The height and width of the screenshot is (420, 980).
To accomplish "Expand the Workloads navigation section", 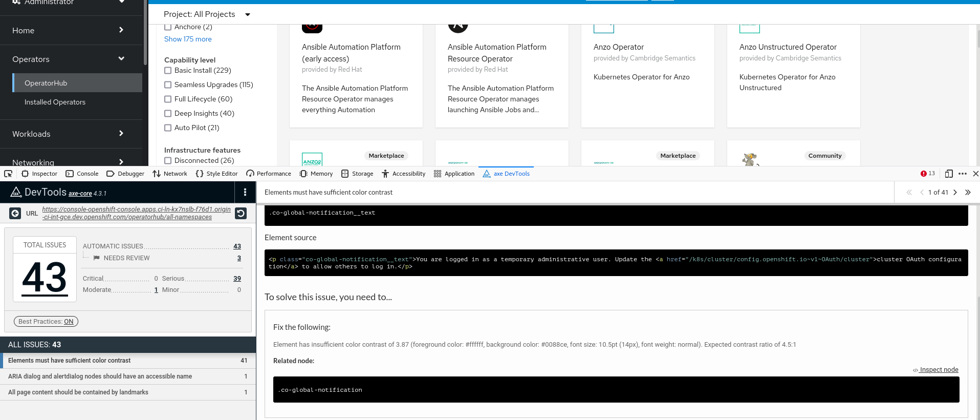I will (x=71, y=134).
